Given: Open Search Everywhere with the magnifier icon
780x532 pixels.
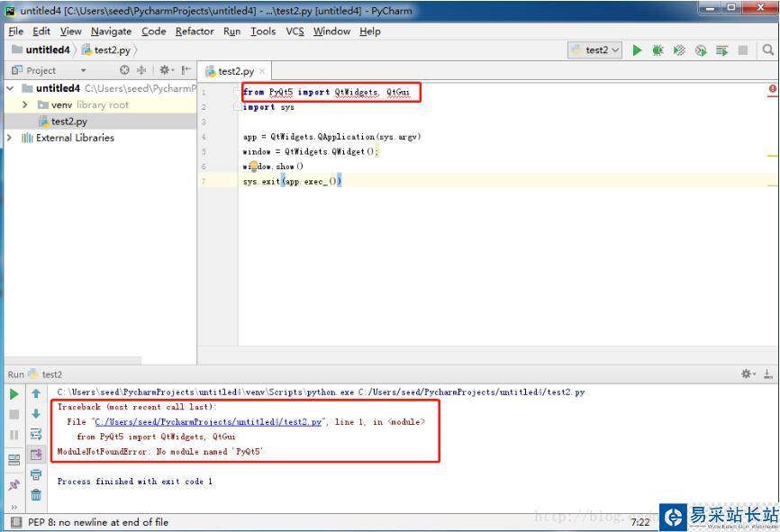Looking at the screenshot, I should pyautogui.click(x=768, y=50).
